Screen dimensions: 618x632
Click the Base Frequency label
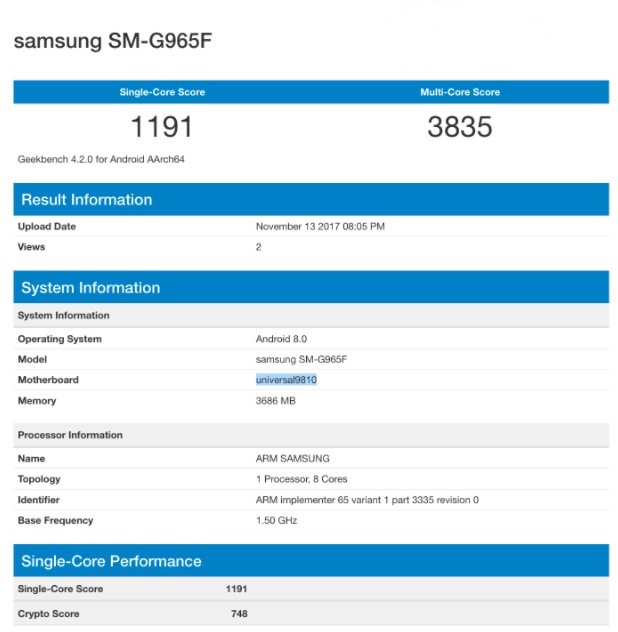coord(55,520)
